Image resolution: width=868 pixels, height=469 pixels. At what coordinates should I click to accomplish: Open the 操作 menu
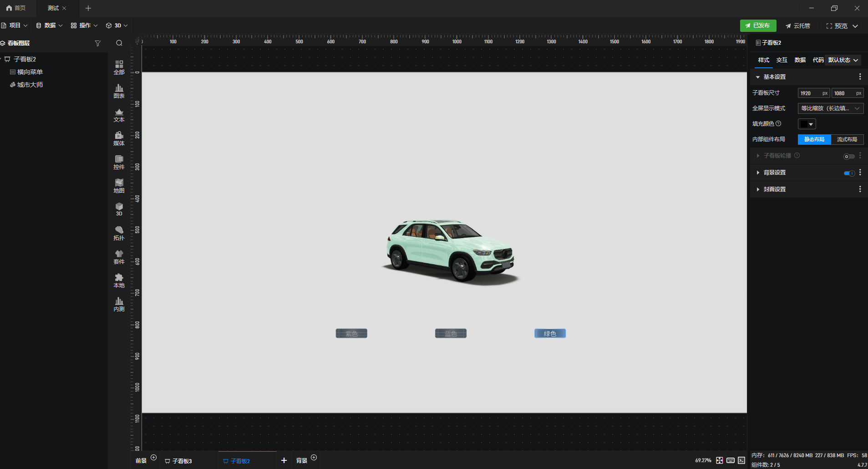tap(84, 25)
